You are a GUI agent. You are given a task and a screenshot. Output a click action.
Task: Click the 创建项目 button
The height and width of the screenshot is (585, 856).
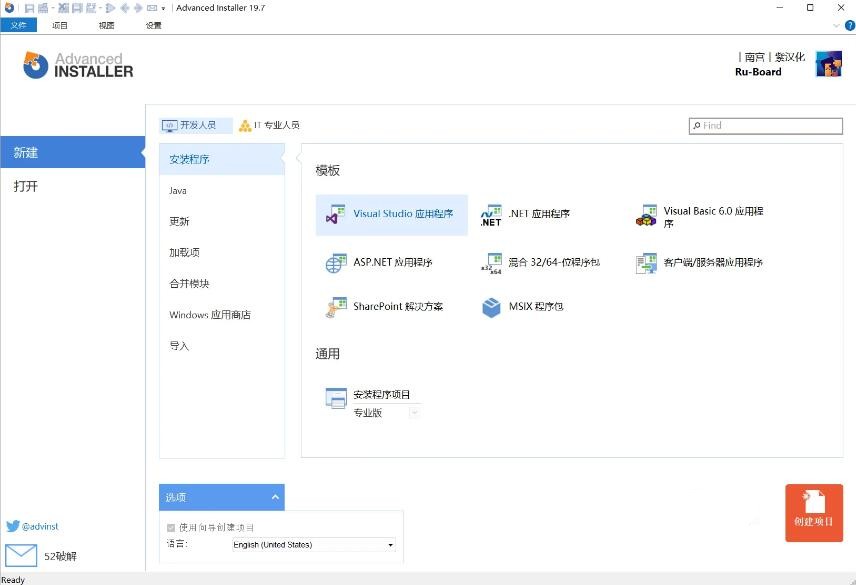click(813, 513)
